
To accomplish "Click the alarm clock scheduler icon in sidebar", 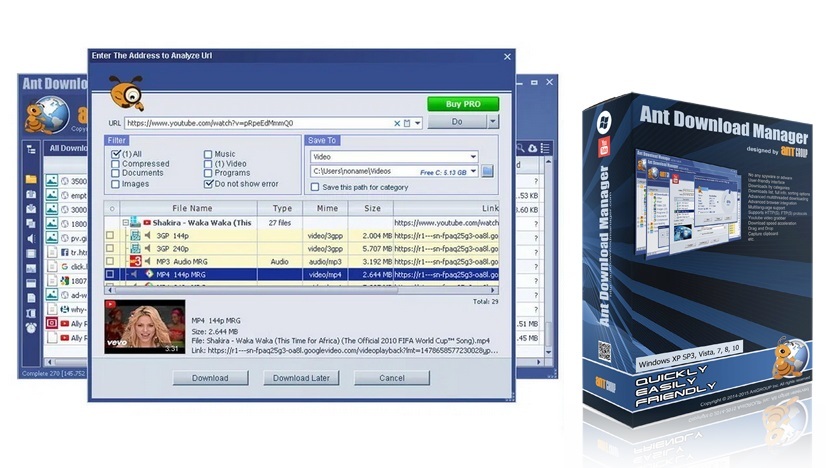I will [31, 328].
